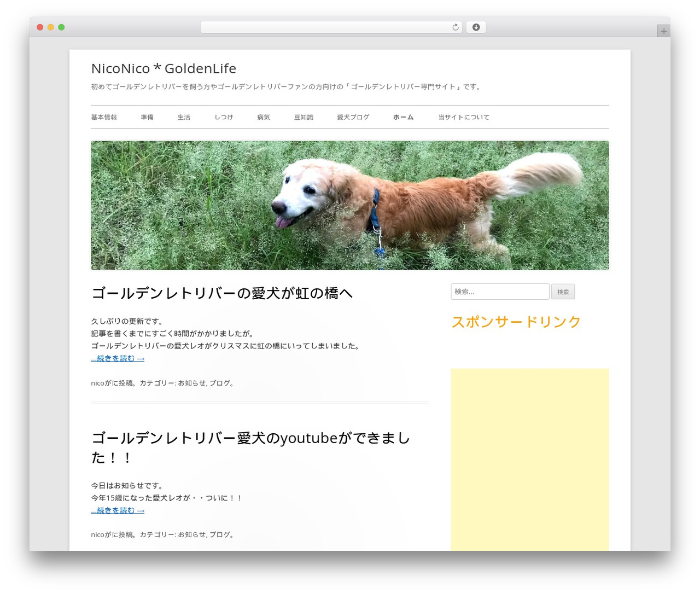Image resolution: width=700 pixels, height=593 pixels.
Task: Select the site tagline about ゴールデンレトリバー専門サイト
Action: 287,86
